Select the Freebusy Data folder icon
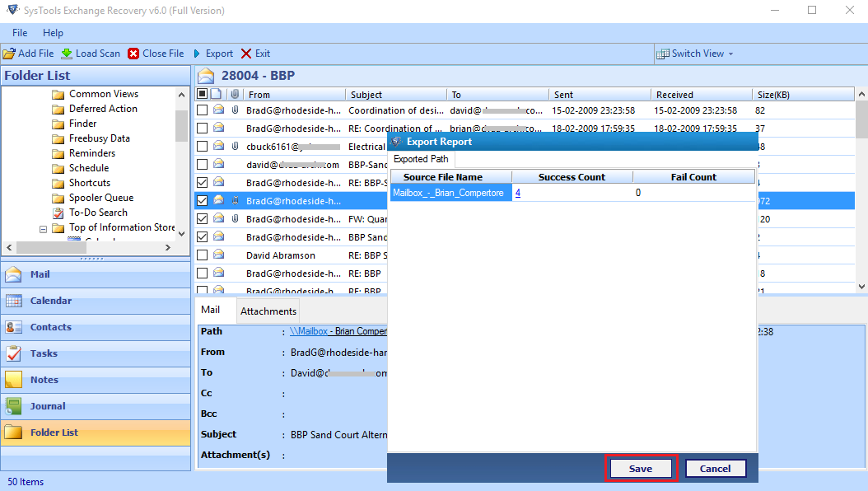868x491 pixels. (58, 139)
